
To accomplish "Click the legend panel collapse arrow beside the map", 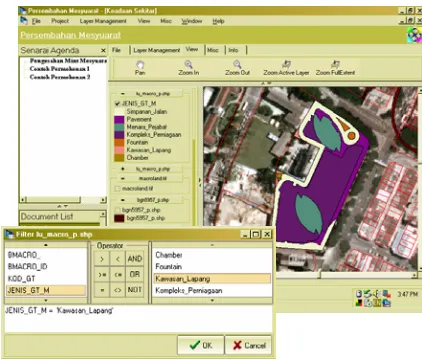I will (x=200, y=181).
